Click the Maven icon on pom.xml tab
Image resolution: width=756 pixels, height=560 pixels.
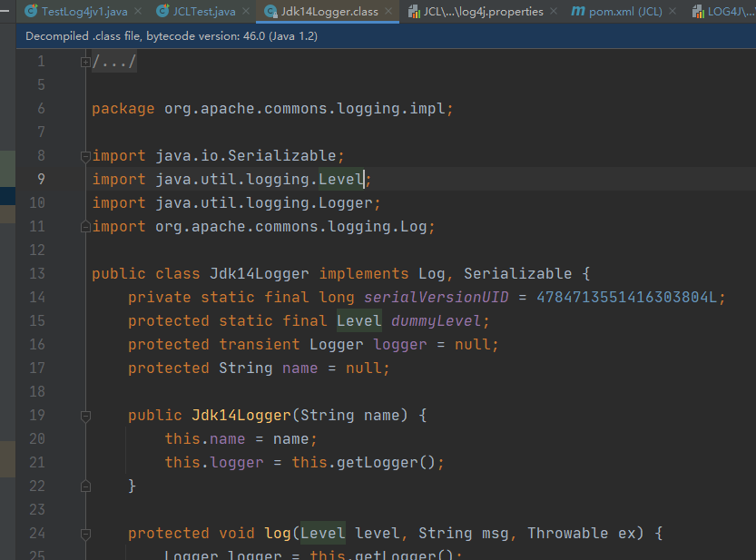(578, 12)
